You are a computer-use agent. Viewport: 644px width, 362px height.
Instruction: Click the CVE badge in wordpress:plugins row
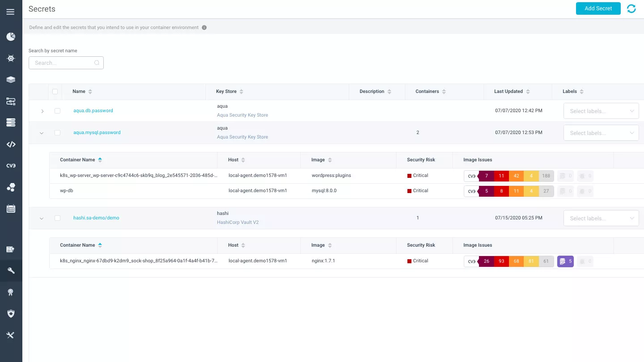click(x=472, y=176)
